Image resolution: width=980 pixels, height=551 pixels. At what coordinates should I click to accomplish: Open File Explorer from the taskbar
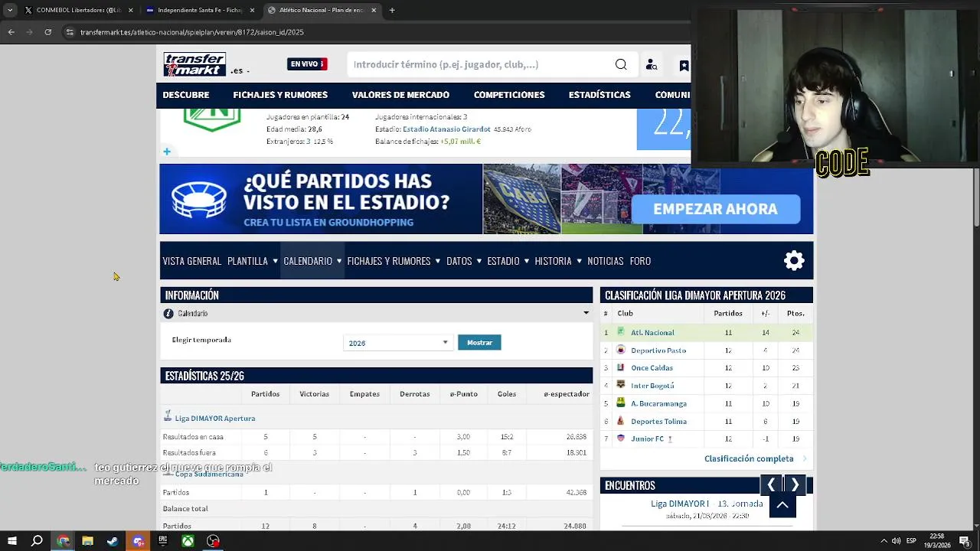tap(87, 541)
